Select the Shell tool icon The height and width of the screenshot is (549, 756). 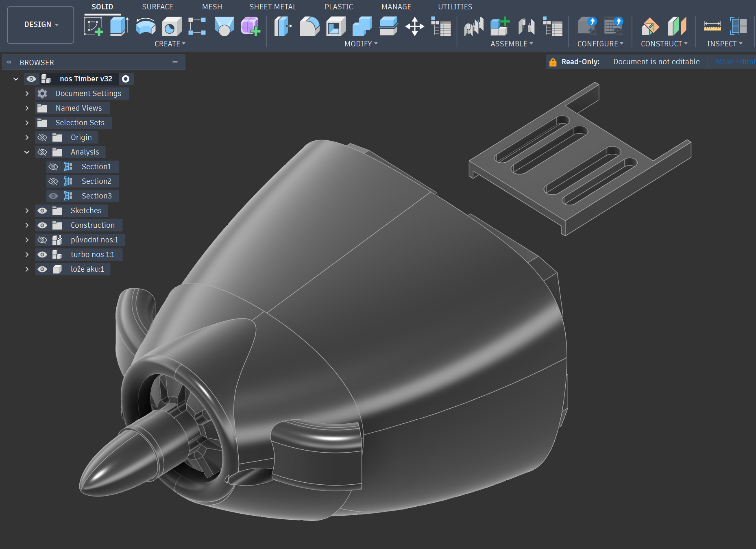(x=336, y=26)
